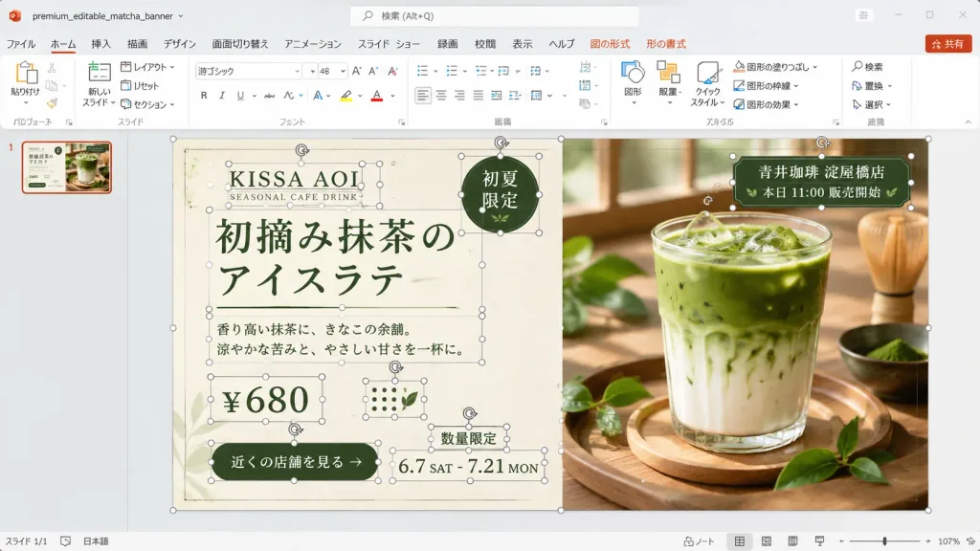980x551 pixels.
Task: Click the text direction icon
Action: click(585, 67)
